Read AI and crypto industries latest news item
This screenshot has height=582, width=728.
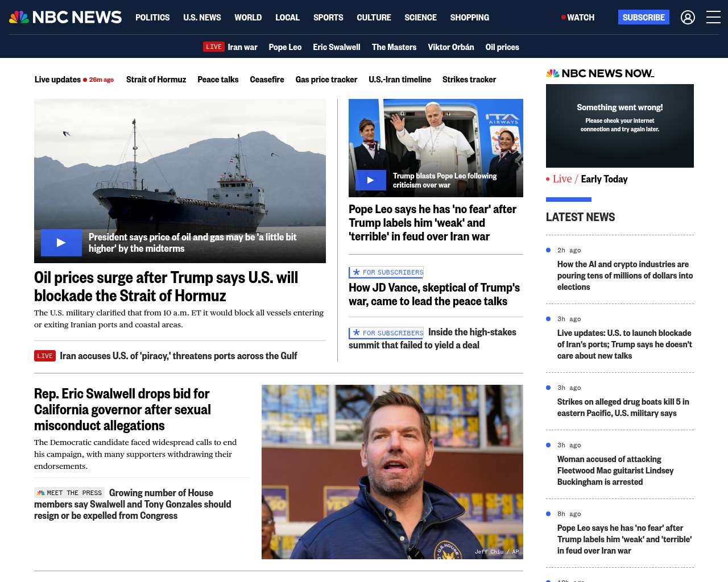pos(624,276)
